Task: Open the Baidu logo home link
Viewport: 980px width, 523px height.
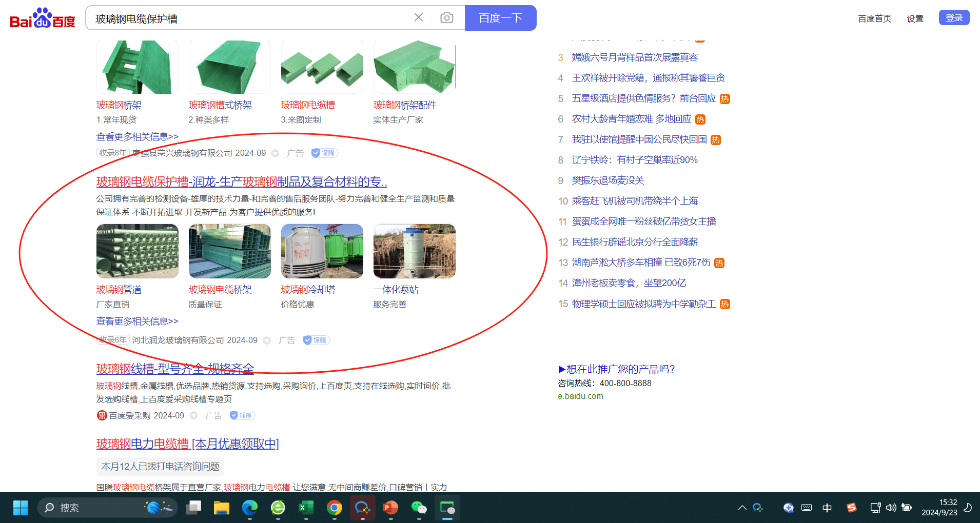Action: tap(43, 18)
